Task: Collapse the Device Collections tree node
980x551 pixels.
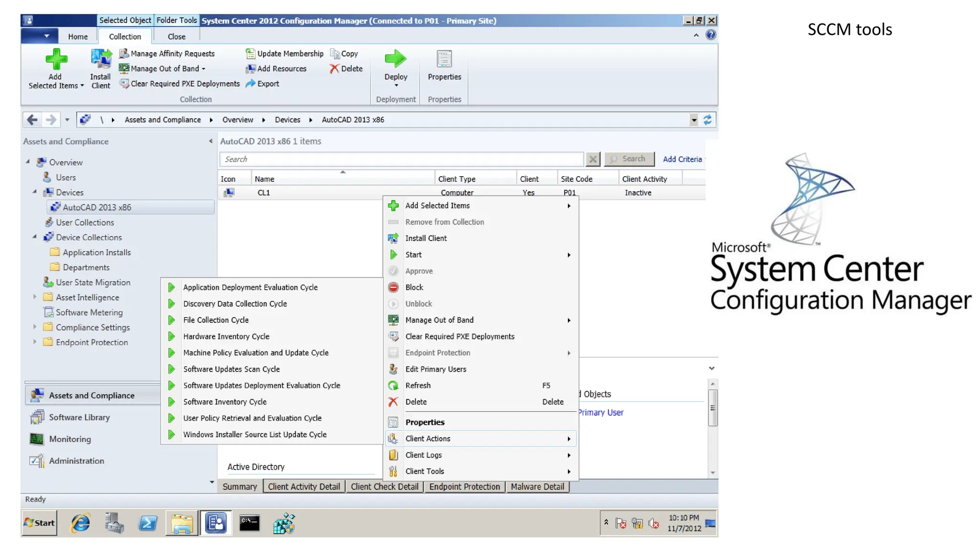Action: point(34,237)
